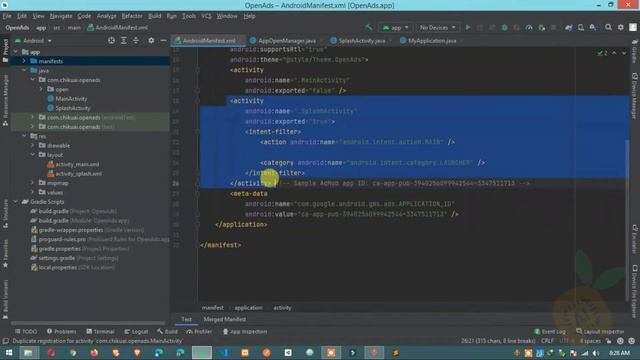This screenshot has width=640, height=360.
Task: Switch to MyApplication.java tab
Action: pos(431,41)
